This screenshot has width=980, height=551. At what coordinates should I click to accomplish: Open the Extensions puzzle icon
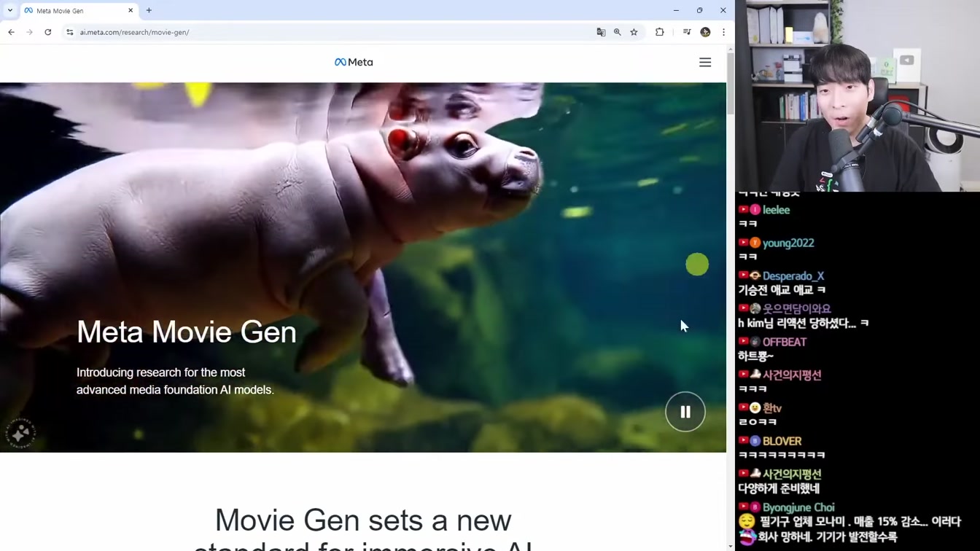coord(660,32)
